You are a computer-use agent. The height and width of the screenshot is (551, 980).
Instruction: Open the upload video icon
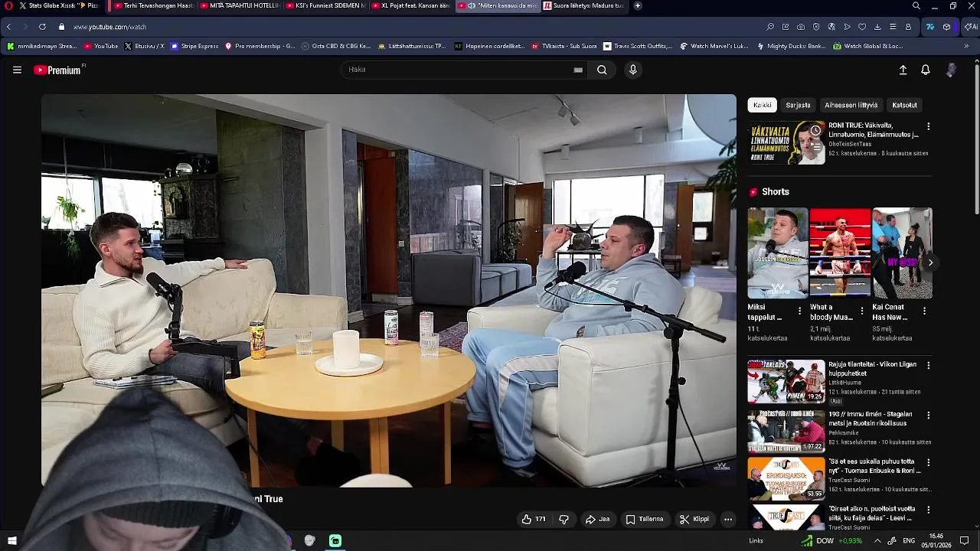(903, 70)
